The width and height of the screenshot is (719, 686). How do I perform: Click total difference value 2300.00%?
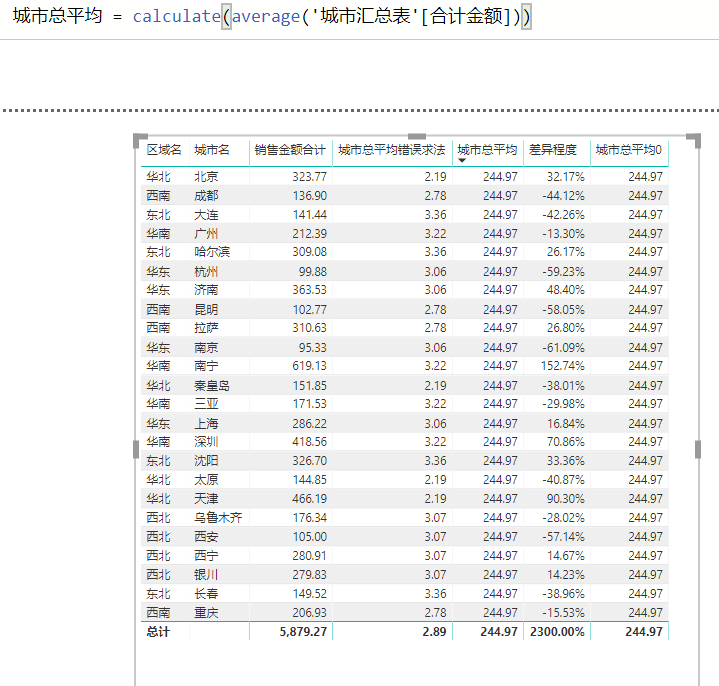[557, 632]
